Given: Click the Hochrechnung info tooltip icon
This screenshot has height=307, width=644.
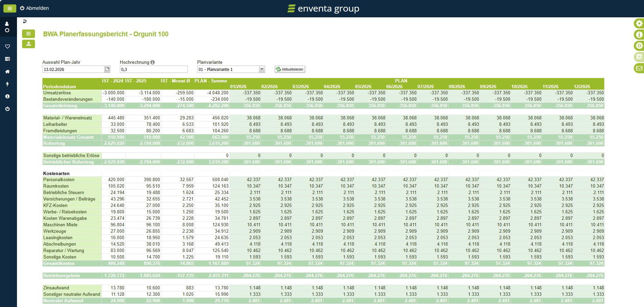Looking at the screenshot, I should point(153,62).
